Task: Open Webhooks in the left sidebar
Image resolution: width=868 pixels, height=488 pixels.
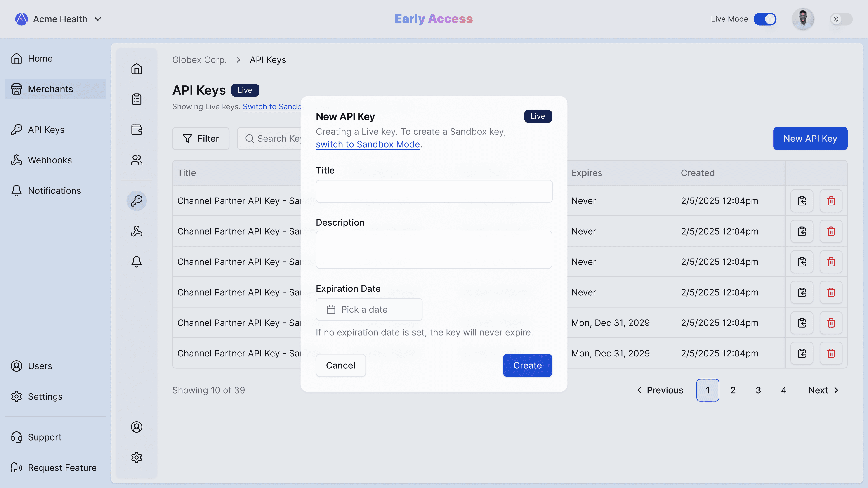Action: point(56,160)
